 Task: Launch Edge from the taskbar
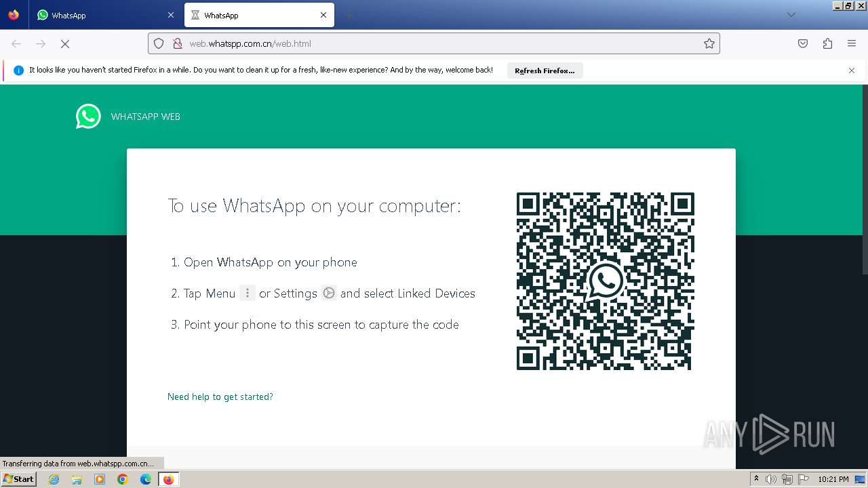146,479
